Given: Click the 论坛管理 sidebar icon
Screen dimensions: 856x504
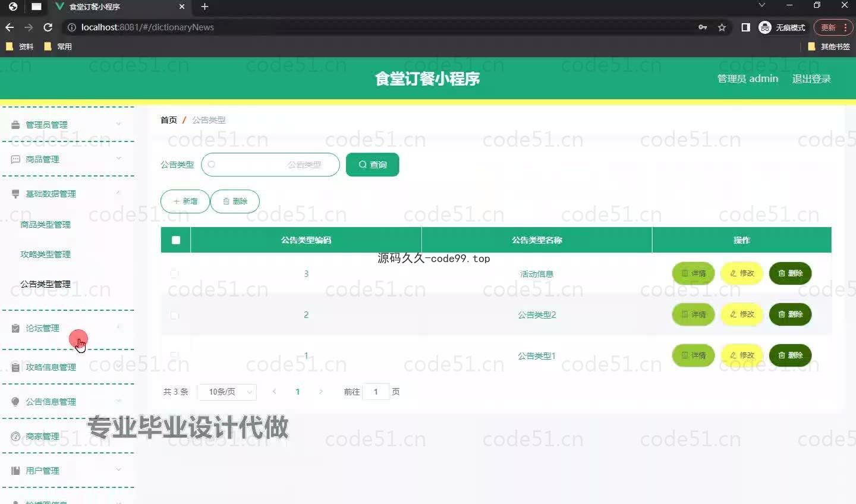Looking at the screenshot, I should pyautogui.click(x=15, y=328).
